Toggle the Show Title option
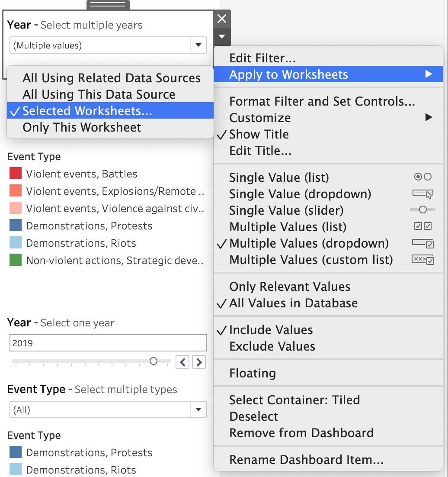Screen dimensions: 448x477 (x=259, y=134)
